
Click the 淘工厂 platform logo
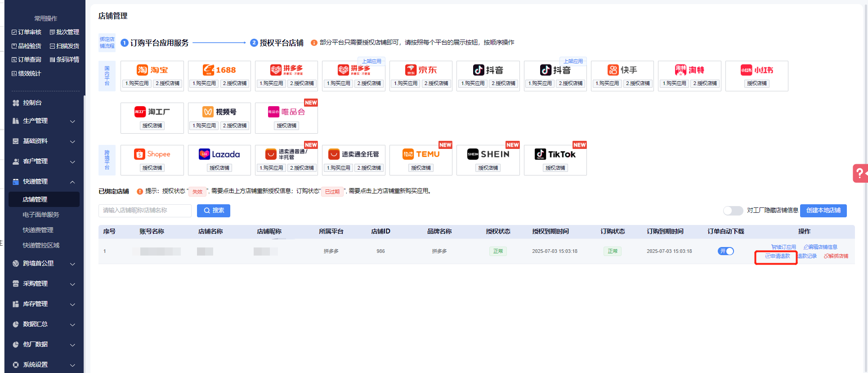click(x=152, y=112)
